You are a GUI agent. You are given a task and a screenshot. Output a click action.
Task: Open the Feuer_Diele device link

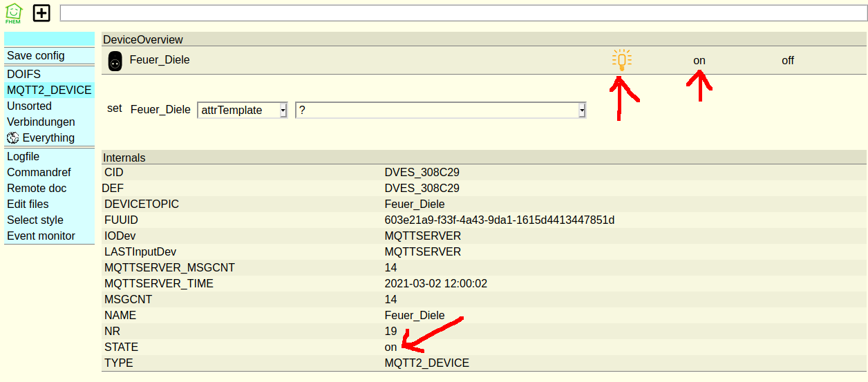click(x=160, y=60)
